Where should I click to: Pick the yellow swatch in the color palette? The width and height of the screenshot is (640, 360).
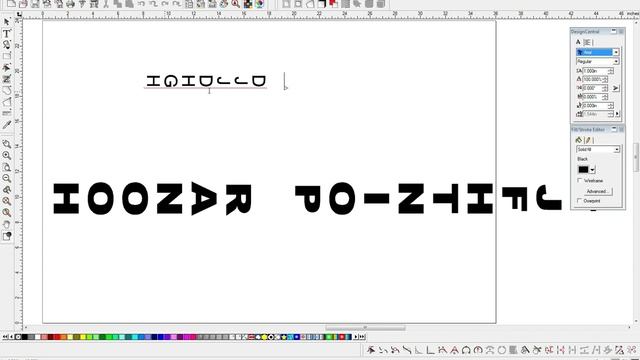coord(83,337)
